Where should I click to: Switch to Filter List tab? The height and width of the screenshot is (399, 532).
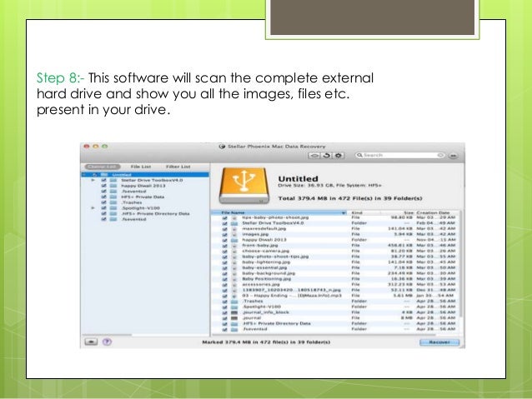[178, 167]
